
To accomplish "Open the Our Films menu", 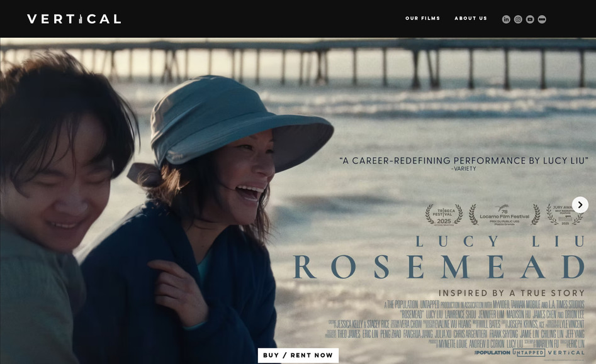I will (x=422, y=19).
